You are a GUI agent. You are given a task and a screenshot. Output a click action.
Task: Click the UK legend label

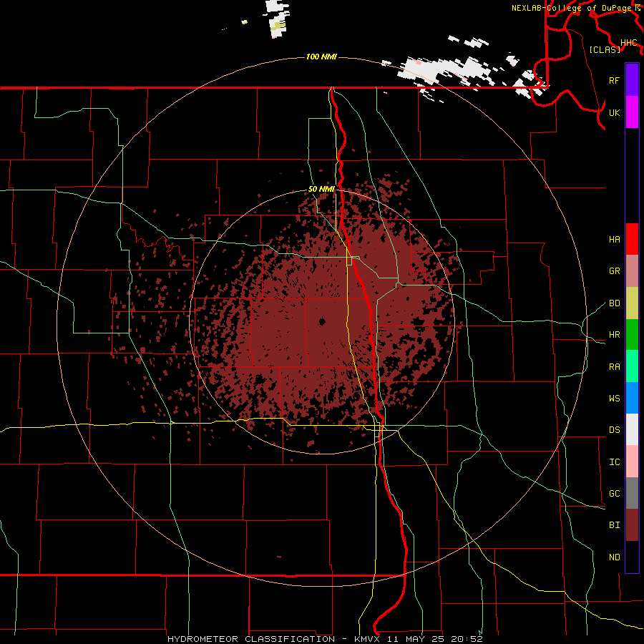(614, 112)
